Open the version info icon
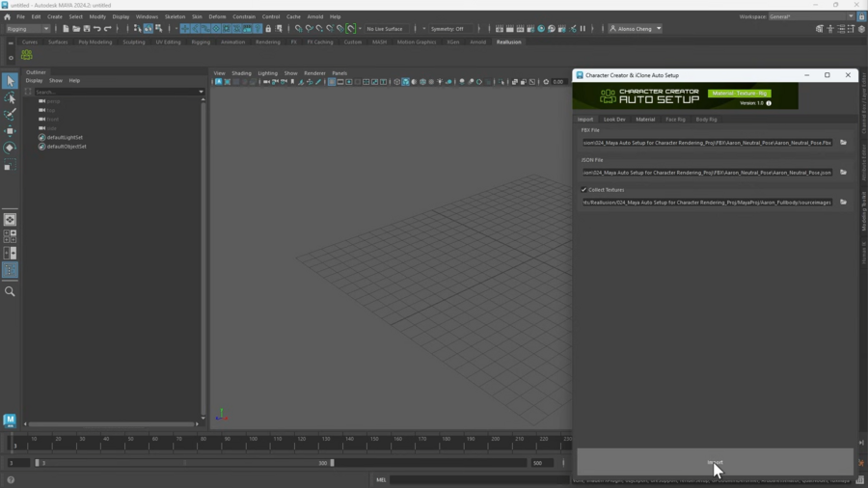Viewport: 868px width, 488px height. click(769, 103)
